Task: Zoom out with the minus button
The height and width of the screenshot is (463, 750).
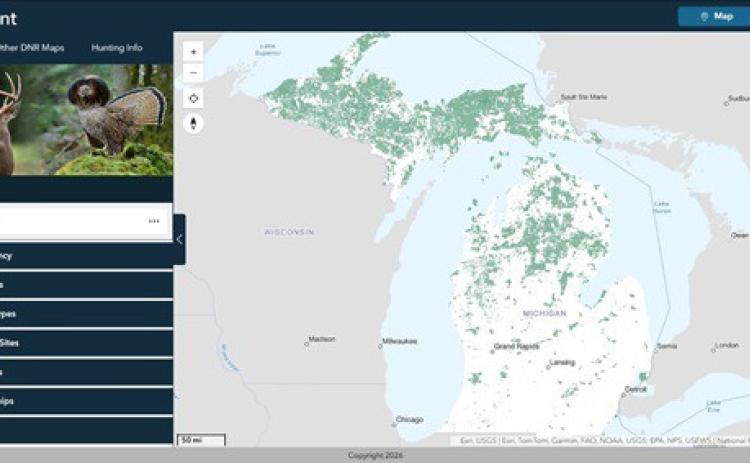Action: point(193,73)
